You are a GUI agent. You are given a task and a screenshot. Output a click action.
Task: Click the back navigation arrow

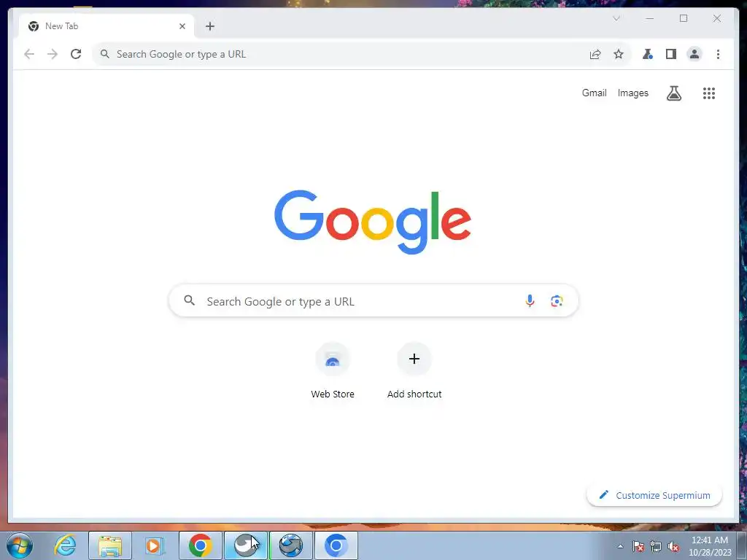pyautogui.click(x=29, y=54)
